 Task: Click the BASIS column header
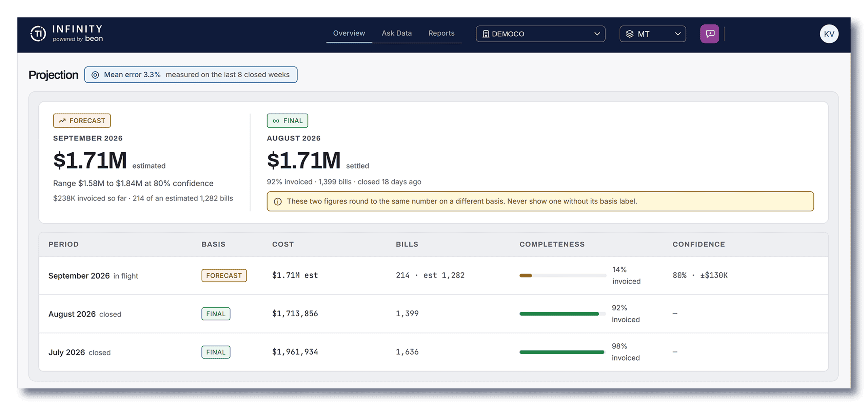[213, 244]
